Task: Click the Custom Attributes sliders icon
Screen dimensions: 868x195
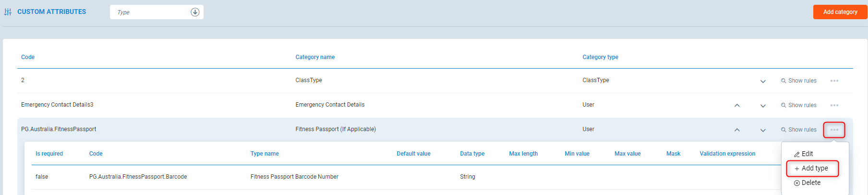Action: click(x=8, y=12)
